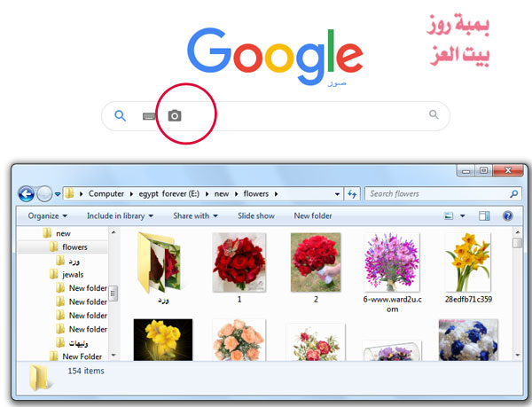This screenshot has height=407, width=532.
Task: Click the folder icon in the details pane
Action: pyautogui.click(x=39, y=378)
